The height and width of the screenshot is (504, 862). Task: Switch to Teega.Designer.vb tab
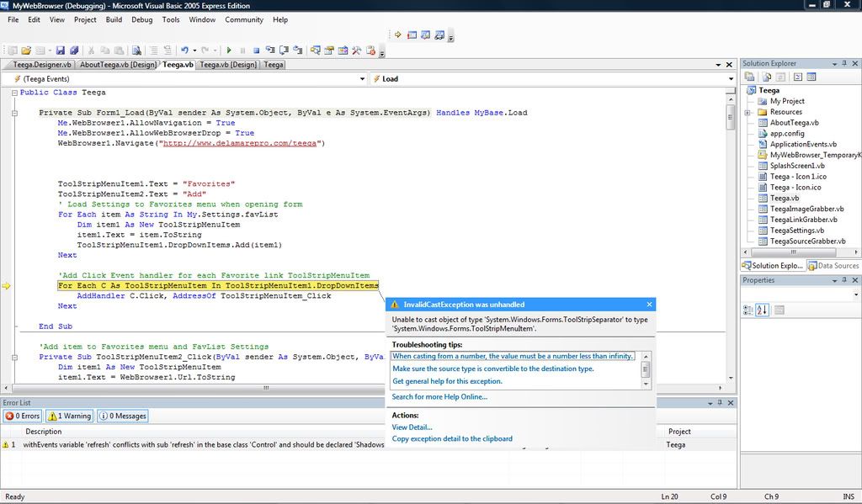42,64
